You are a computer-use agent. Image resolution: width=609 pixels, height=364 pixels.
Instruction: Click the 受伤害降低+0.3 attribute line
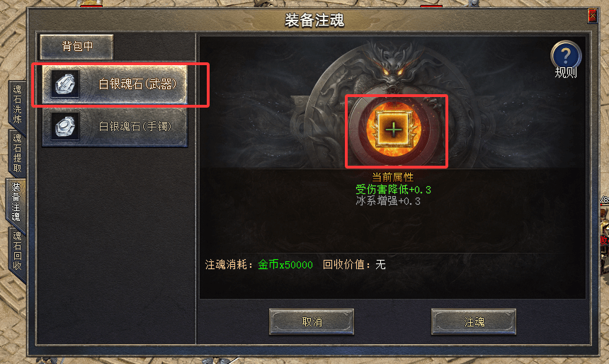tap(393, 190)
